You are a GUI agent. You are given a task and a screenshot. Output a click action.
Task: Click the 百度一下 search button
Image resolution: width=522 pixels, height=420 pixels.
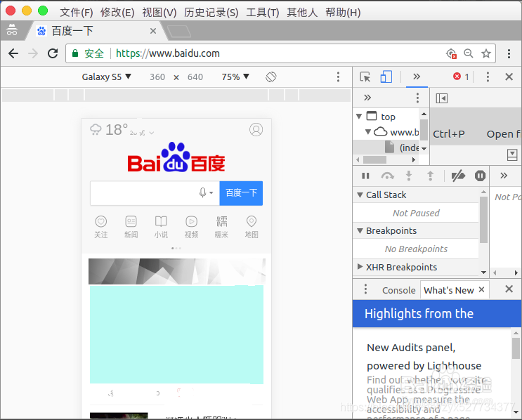241,193
